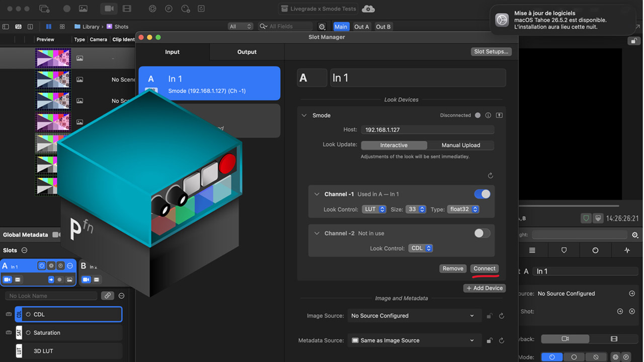Open Channel -1 Look Control LUT dropdown
This screenshot has height=362, width=644.
[374, 209]
